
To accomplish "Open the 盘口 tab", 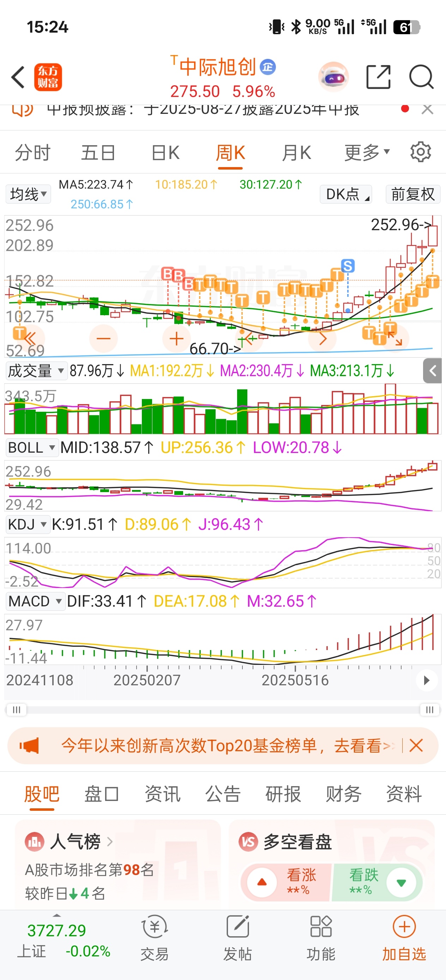I will click(102, 794).
